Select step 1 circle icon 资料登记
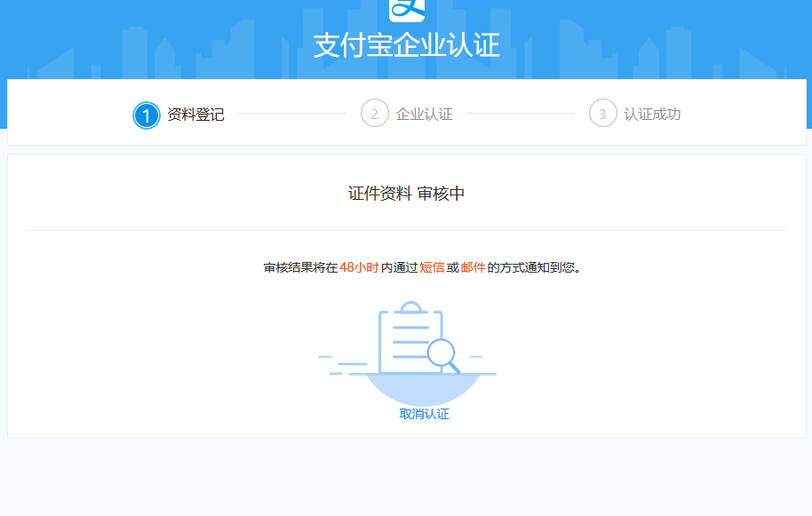The width and height of the screenshot is (812, 516). click(146, 115)
